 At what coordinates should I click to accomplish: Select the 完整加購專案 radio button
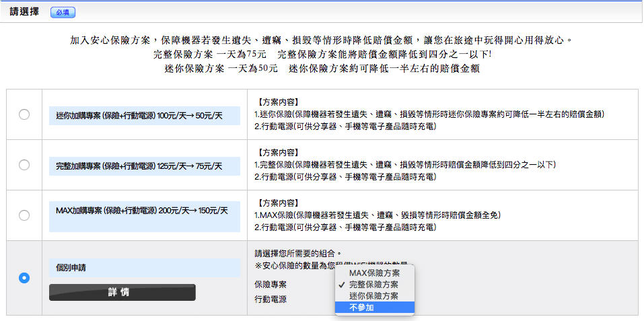point(24,165)
